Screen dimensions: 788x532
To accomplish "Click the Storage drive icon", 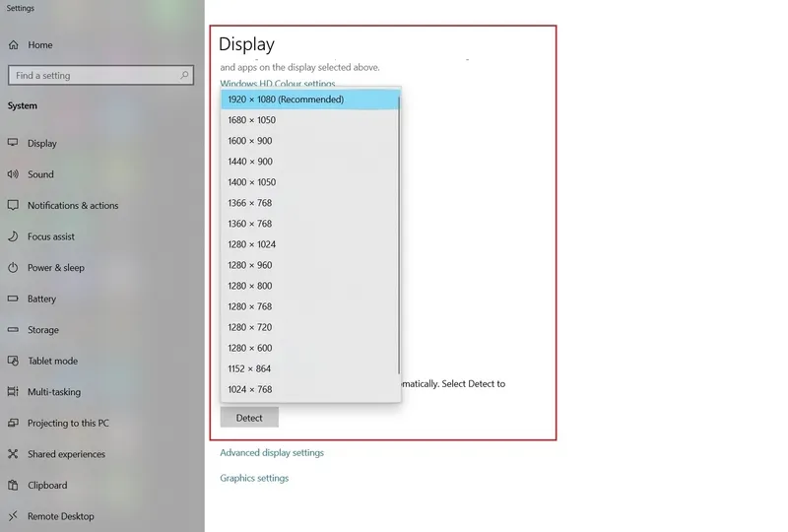I will (13, 330).
